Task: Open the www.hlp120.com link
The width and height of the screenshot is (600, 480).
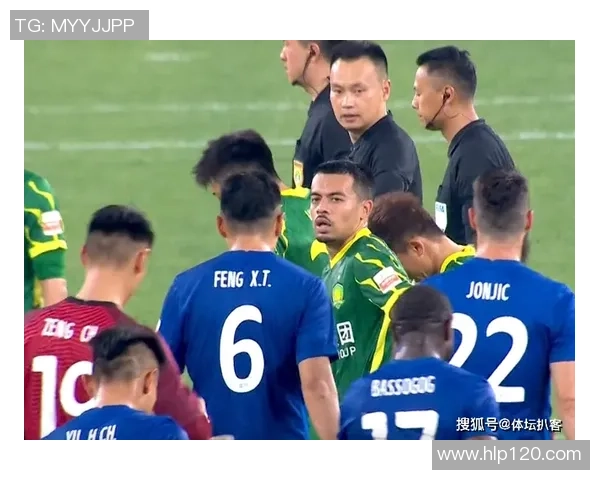Action: [510, 455]
